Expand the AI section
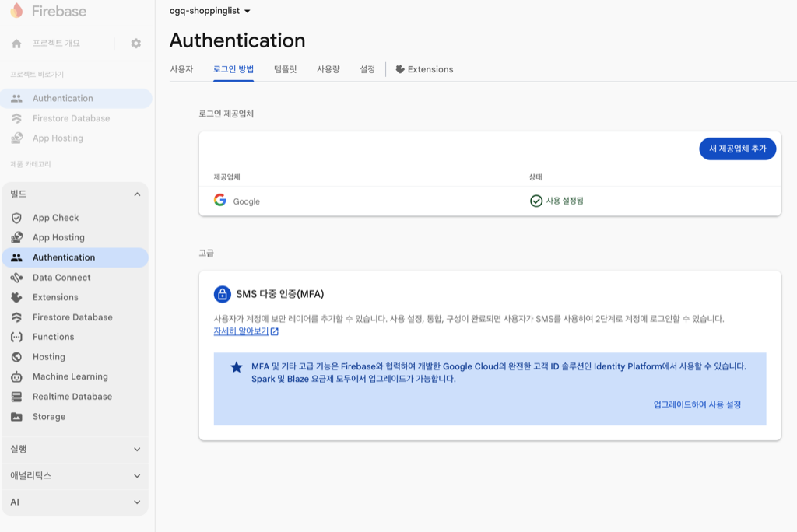 (x=75, y=502)
